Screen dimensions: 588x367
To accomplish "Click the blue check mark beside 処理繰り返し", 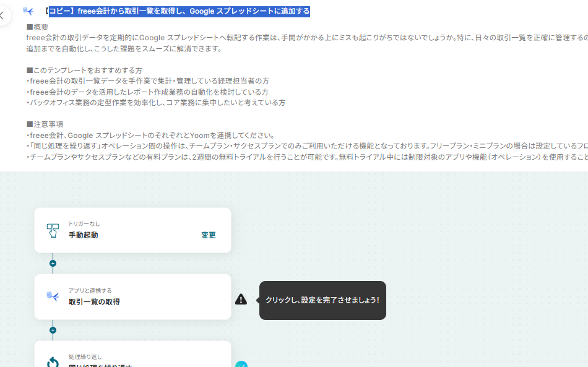I will pyautogui.click(x=241, y=365).
